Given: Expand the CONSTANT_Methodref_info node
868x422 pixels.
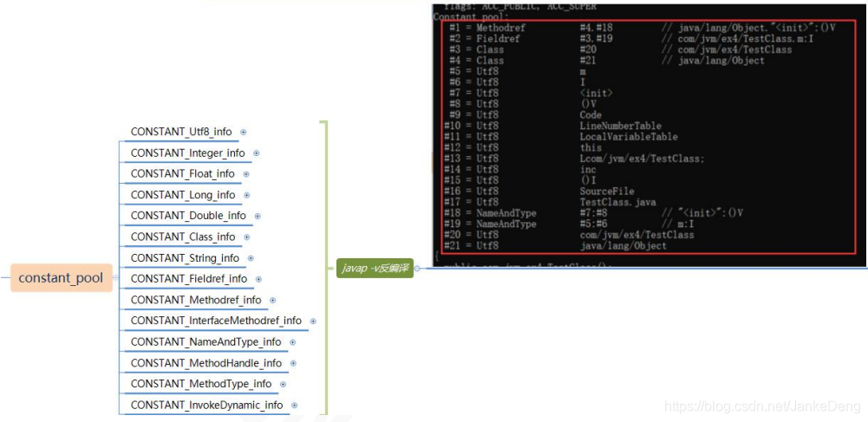Looking at the screenshot, I should click(x=273, y=301).
